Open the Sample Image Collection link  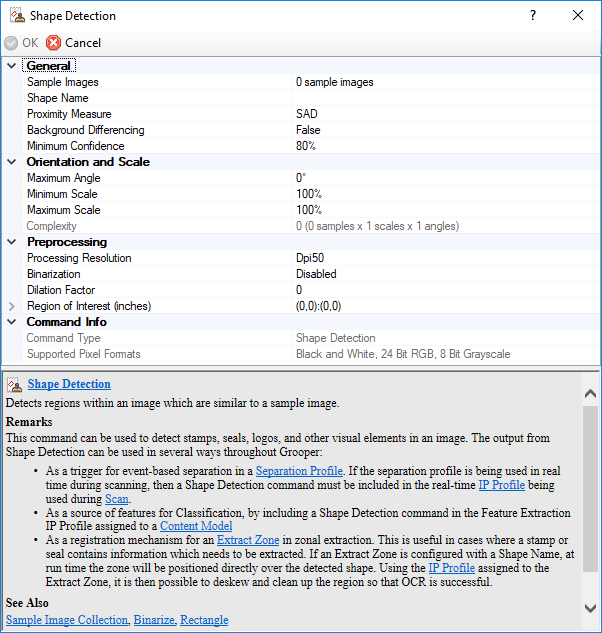(x=67, y=620)
